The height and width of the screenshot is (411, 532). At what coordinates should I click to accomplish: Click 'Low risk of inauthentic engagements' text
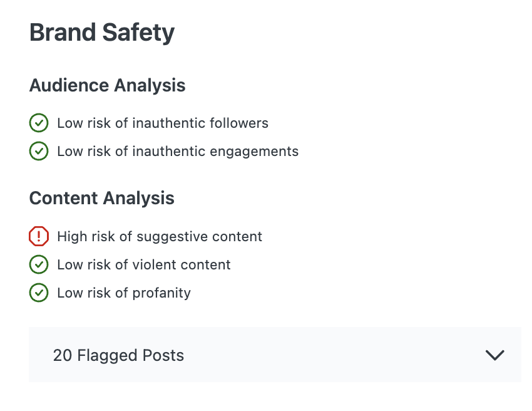click(178, 152)
